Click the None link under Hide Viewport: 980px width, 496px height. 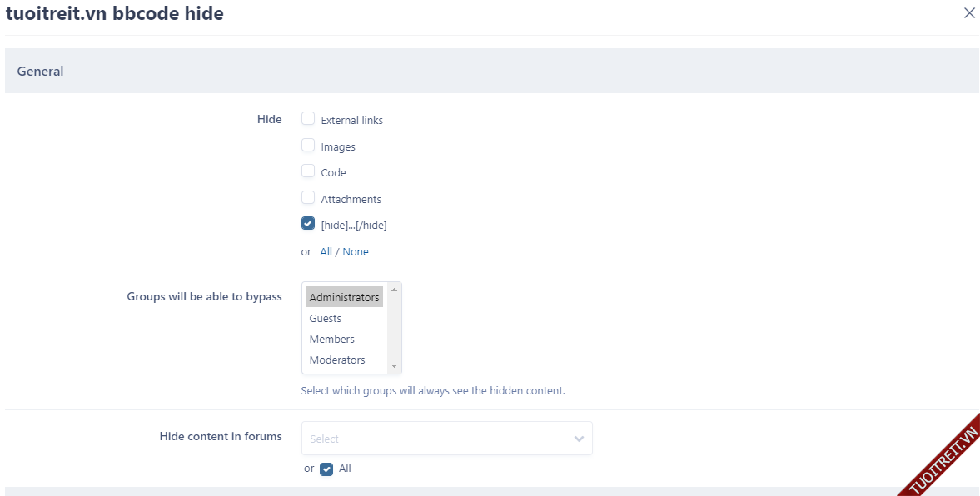tap(356, 252)
